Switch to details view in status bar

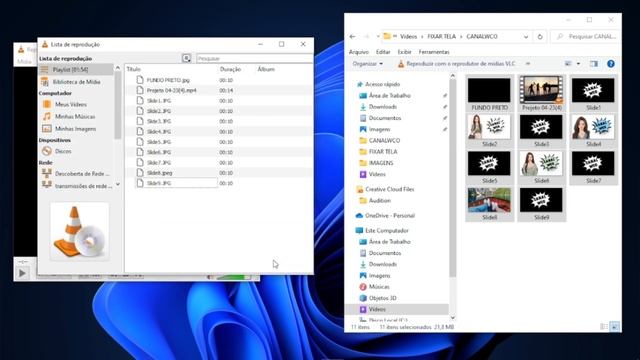(604, 327)
